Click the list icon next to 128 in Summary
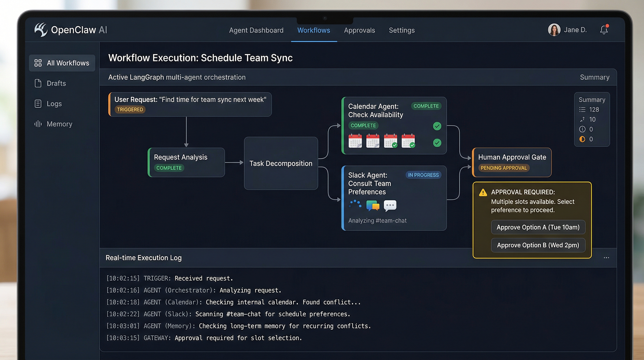The image size is (644, 360). (x=582, y=110)
